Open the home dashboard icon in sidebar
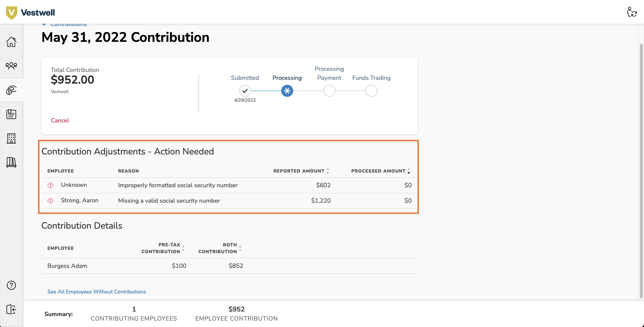The width and height of the screenshot is (644, 327). pos(11,42)
